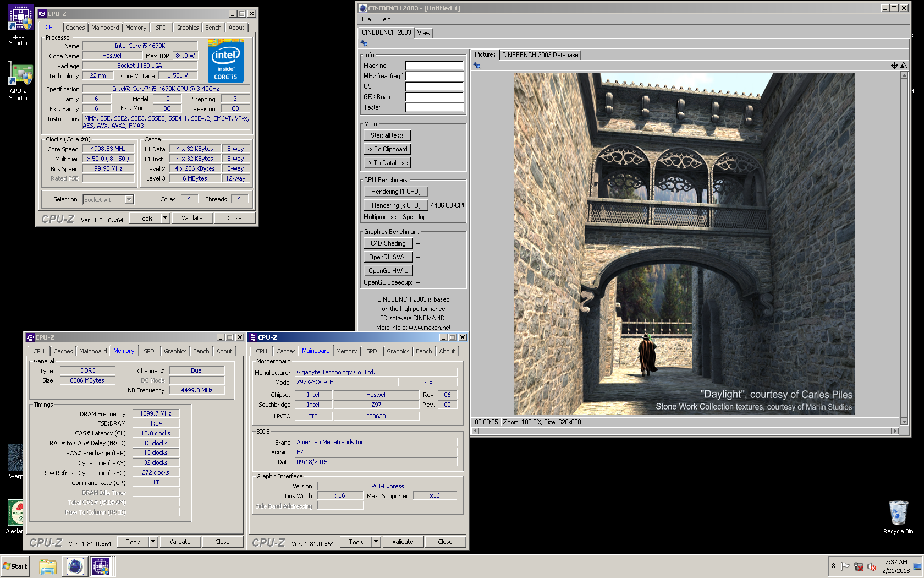
Task: Click the 4436 CB-CPU score text
Action: tap(447, 205)
